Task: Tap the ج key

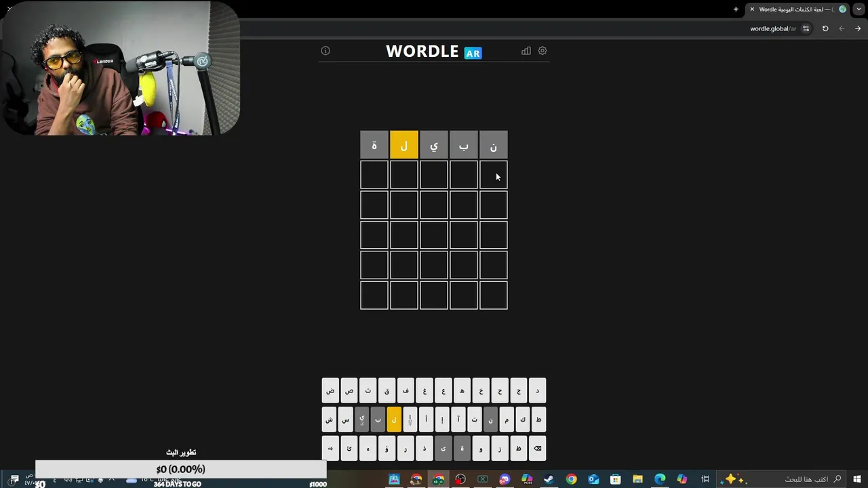Action: click(x=519, y=391)
